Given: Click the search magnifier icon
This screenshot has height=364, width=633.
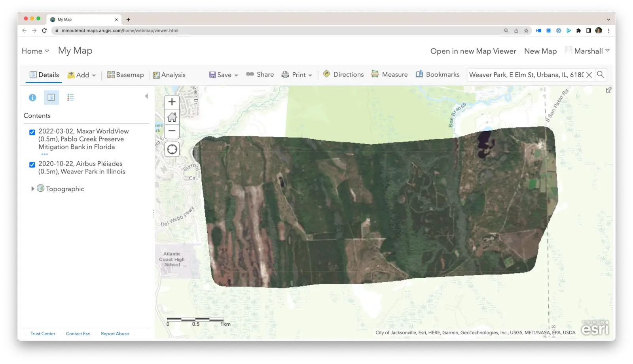Looking at the screenshot, I should 601,74.
